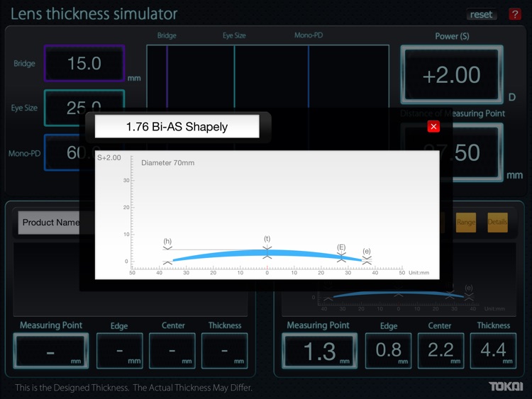Viewport: 532px width, 399px height.
Task: Click the right Thickness value 4.4
Action: 493,351
